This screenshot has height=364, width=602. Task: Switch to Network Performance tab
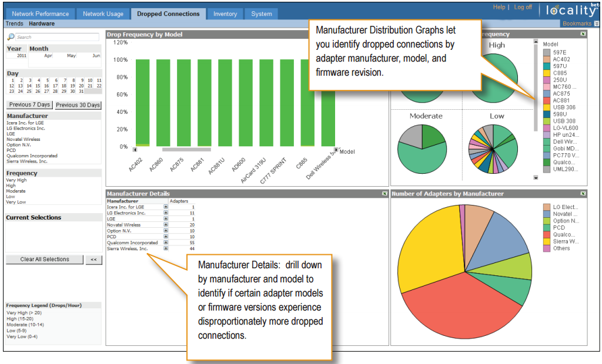pyautogui.click(x=40, y=14)
